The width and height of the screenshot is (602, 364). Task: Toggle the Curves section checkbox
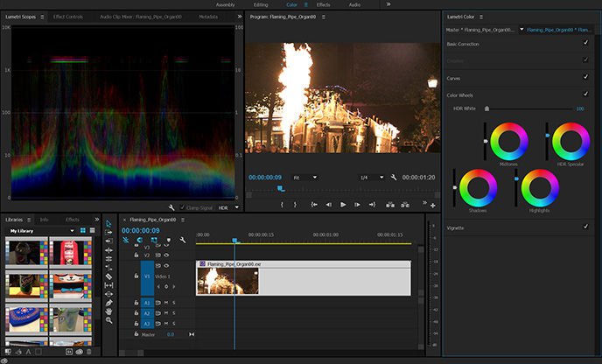tap(585, 77)
